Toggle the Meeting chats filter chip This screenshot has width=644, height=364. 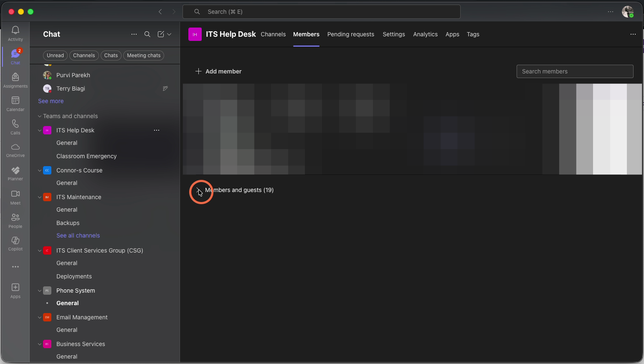144,56
